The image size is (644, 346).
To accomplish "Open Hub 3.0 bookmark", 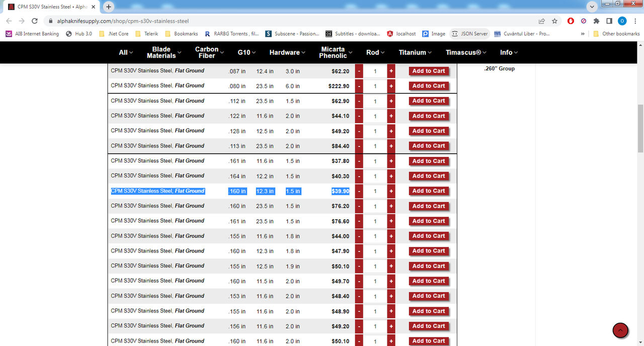I will (78, 34).
